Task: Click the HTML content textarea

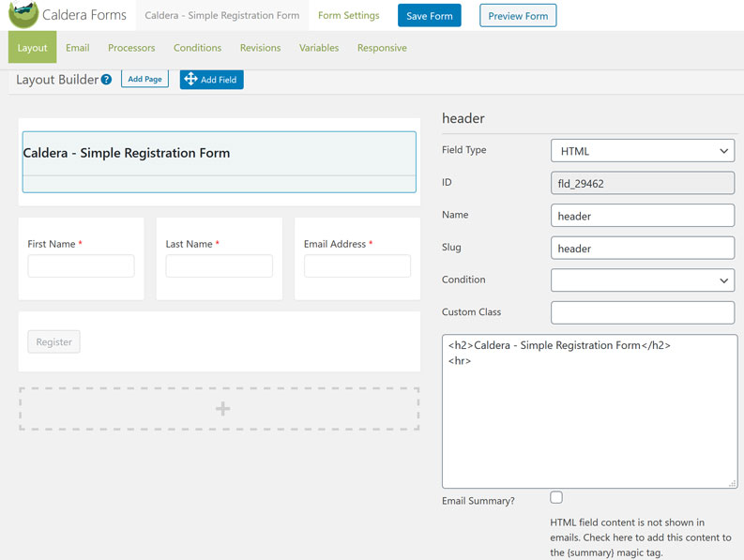Action: coord(590,411)
